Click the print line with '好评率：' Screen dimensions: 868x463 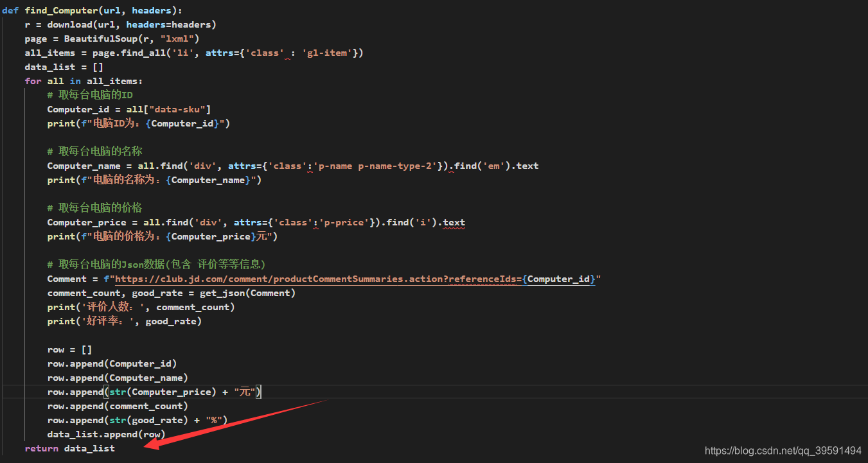point(125,321)
